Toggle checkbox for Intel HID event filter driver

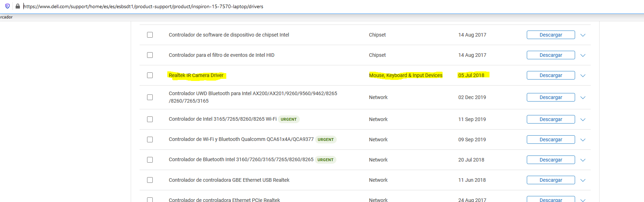click(150, 55)
